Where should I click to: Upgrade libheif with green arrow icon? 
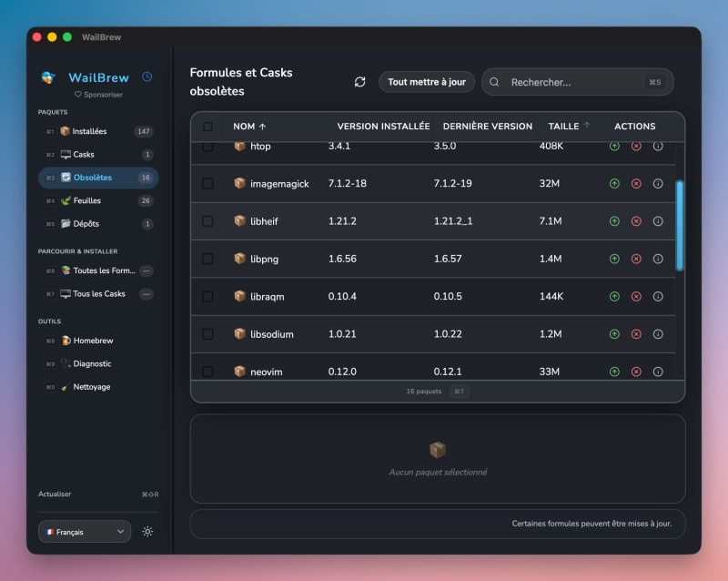tap(614, 221)
